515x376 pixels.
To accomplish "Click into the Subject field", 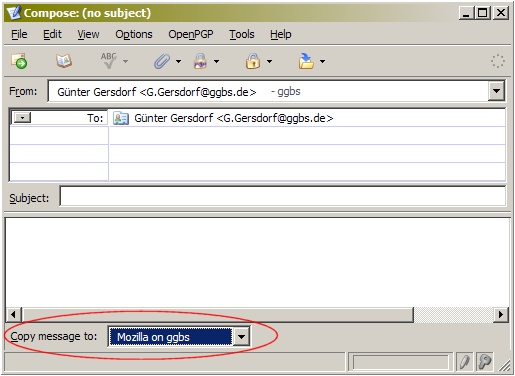I will tap(283, 197).
